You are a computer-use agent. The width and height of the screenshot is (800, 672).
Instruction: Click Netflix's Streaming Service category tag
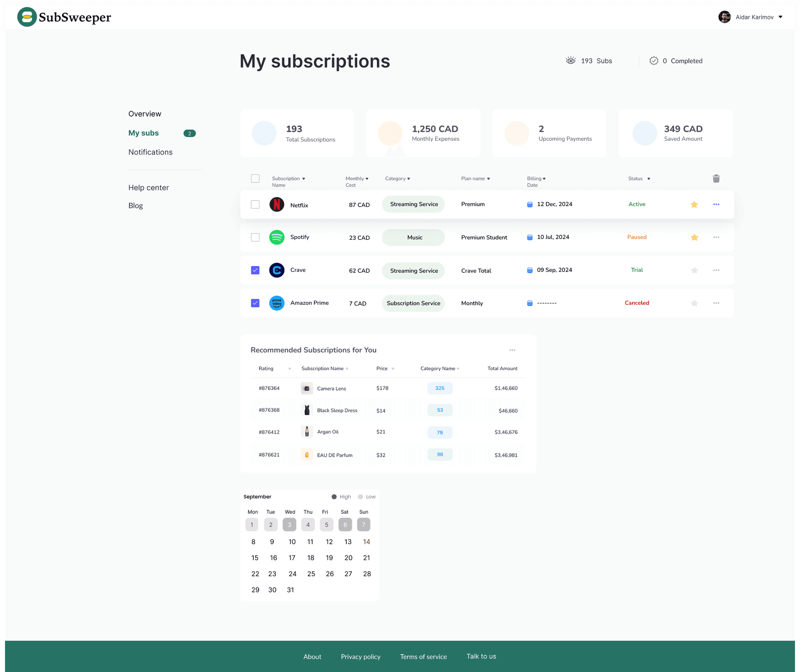(x=413, y=204)
